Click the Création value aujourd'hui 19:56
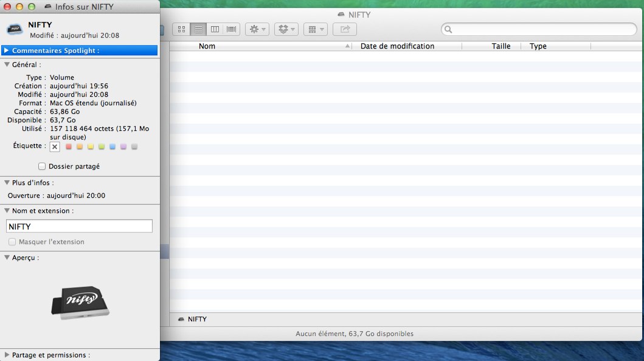The image size is (644, 361). point(79,86)
